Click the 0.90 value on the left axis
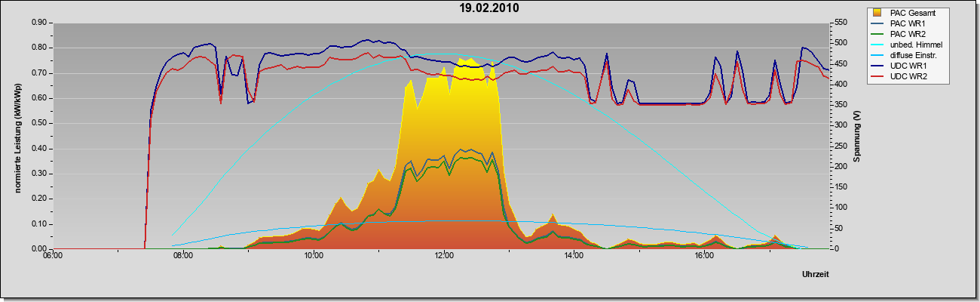 tap(38, 23)
